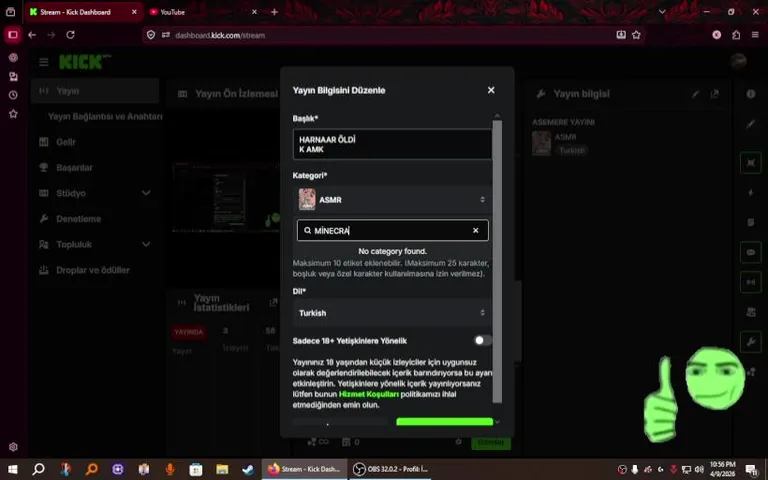The width and height of the screenshot is (768, 480).
Task: Pop out the Yayın İstatistikleri panel
Action: pos(273,303)
